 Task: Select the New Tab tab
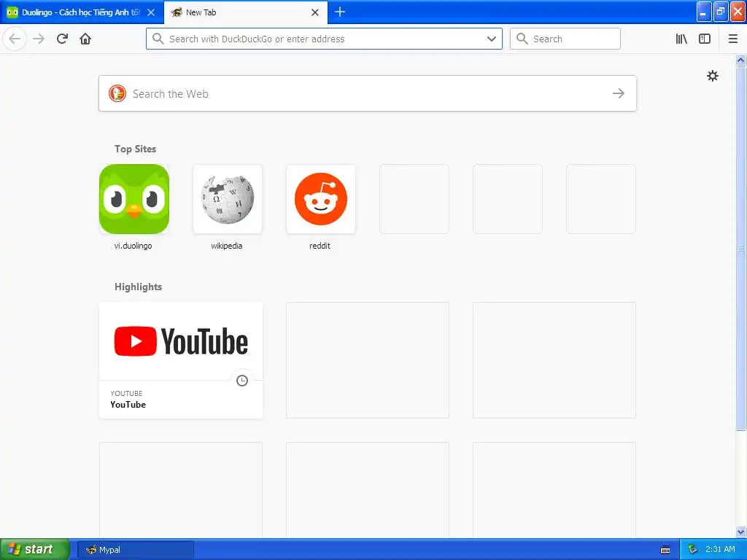point(246,12)
